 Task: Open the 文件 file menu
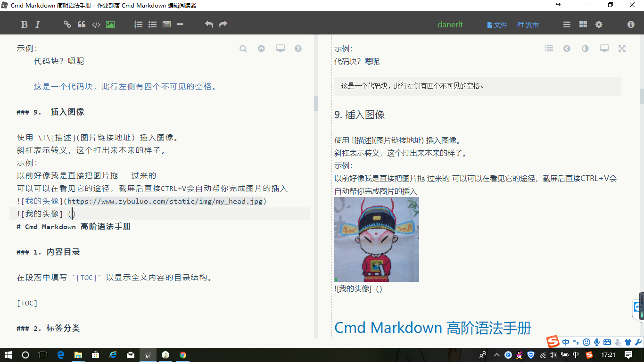pos(497,25)
